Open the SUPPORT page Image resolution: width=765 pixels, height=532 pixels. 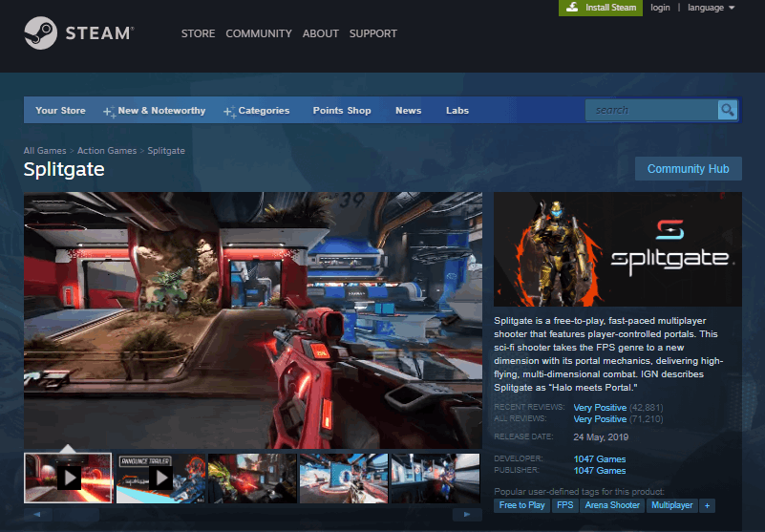click(373, 33)
